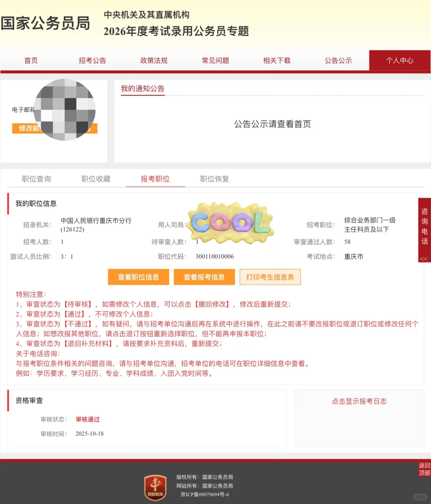Navigate to 首页
The width and height of the screenshot is (431, 504).
point(31,60)
